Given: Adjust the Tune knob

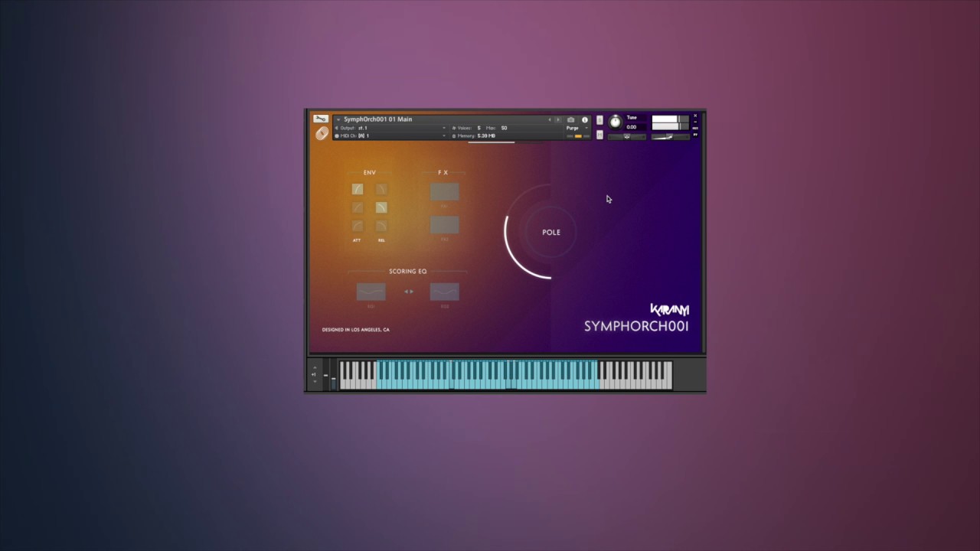Looking at the screenshot, I should tap(615, 122).
